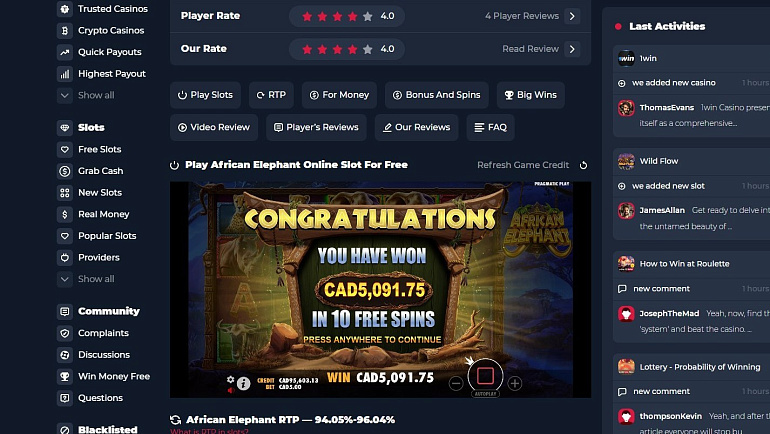
Task: Select Bonus And Spins tab
Action: point(437,95)
